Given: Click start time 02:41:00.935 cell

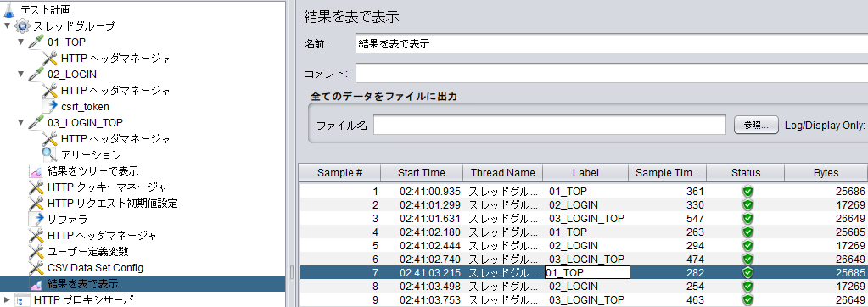Looking at the screenshot, I should (430, 192).
